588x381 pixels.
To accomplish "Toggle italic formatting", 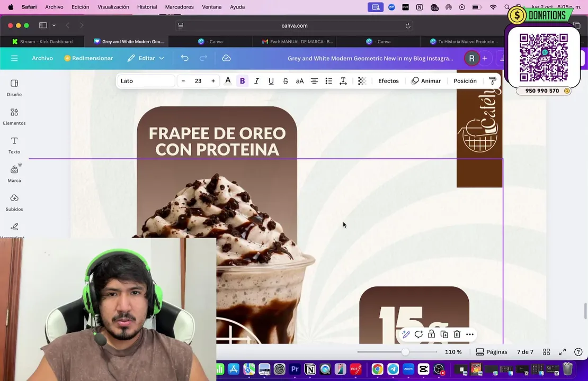I will click(x=256, y=81).
